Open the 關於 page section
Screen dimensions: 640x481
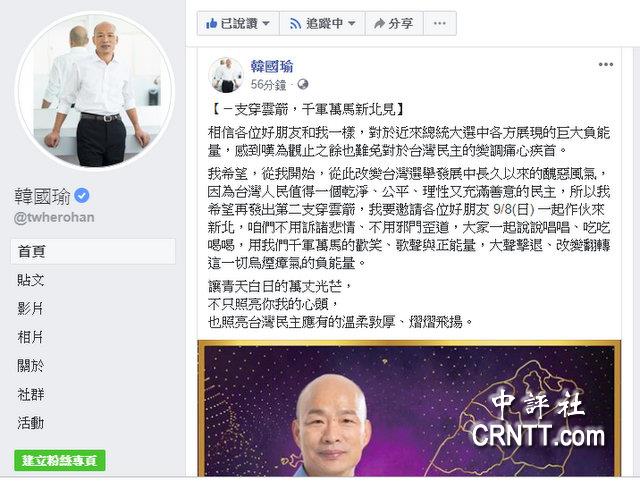31,366
